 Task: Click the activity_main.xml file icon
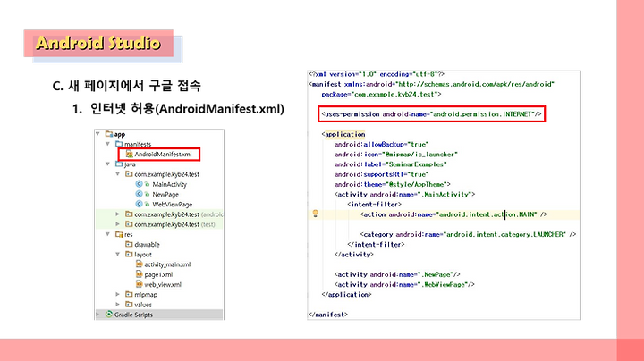point(140,264)
